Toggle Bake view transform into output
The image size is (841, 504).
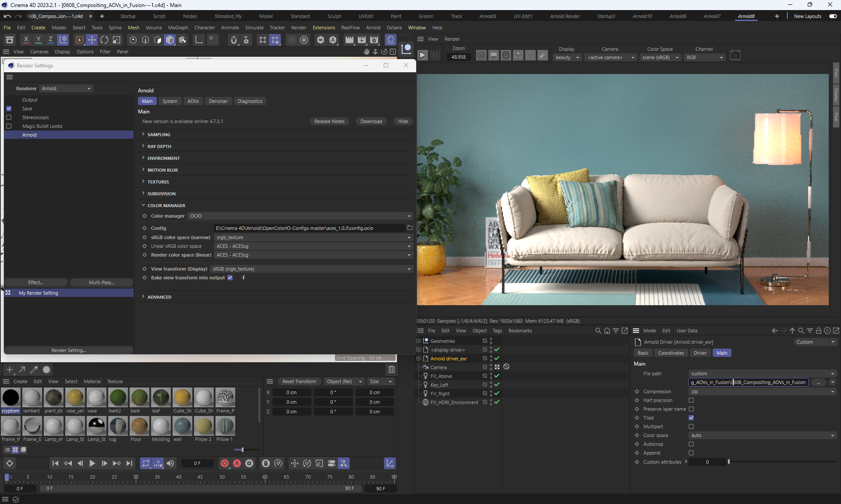[x=230, y=278]
